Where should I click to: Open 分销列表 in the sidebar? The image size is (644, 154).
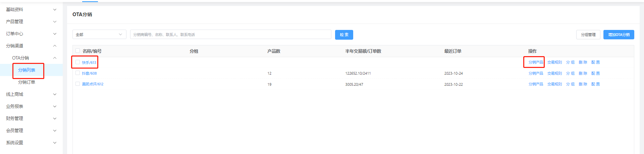pos(26,70)
